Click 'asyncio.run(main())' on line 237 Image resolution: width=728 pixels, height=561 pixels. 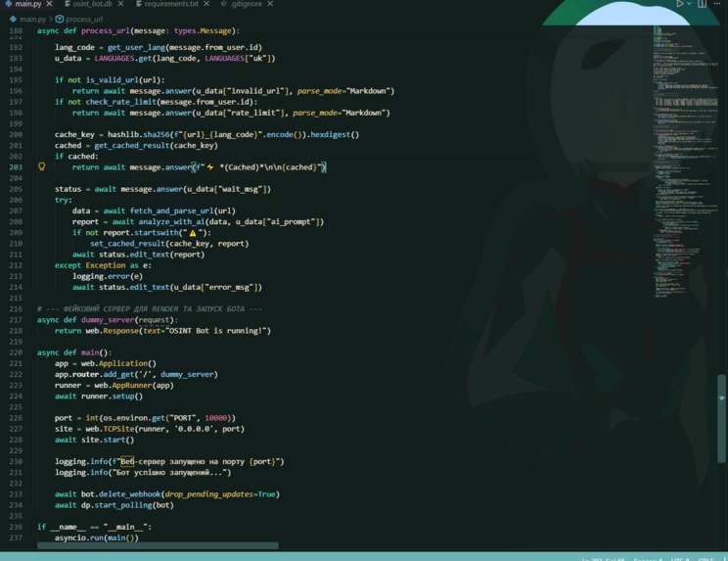point(97,538)
